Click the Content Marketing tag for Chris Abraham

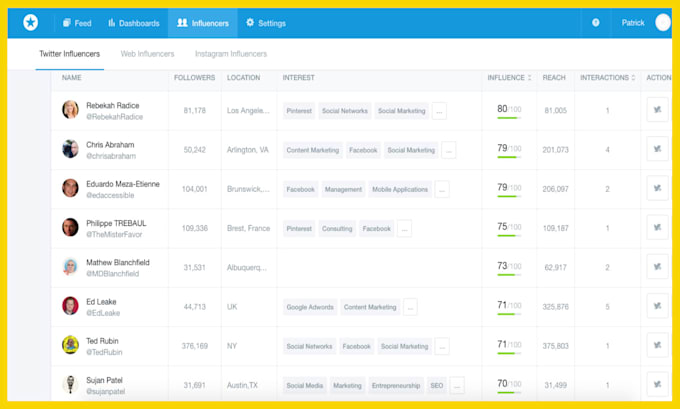[x=313, y=150]
